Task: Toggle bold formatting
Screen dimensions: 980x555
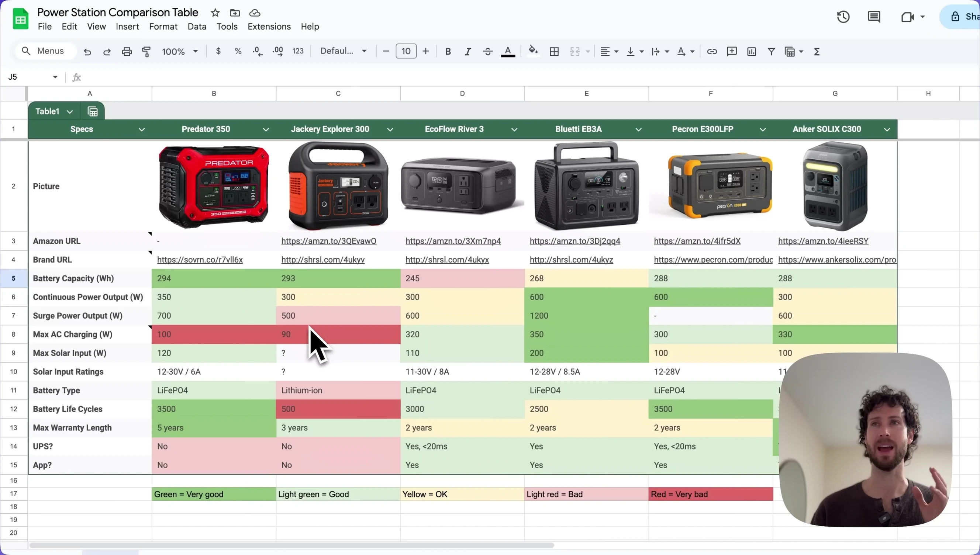Action: click(x=448, y=52)
